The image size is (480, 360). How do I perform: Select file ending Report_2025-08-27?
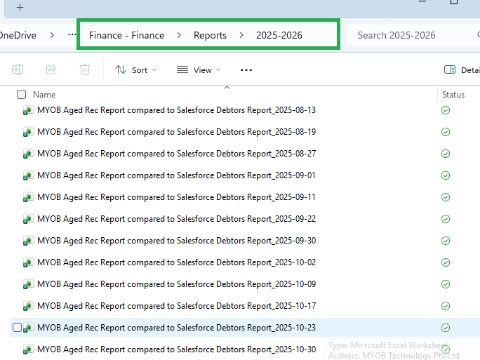tap(176, 154)
